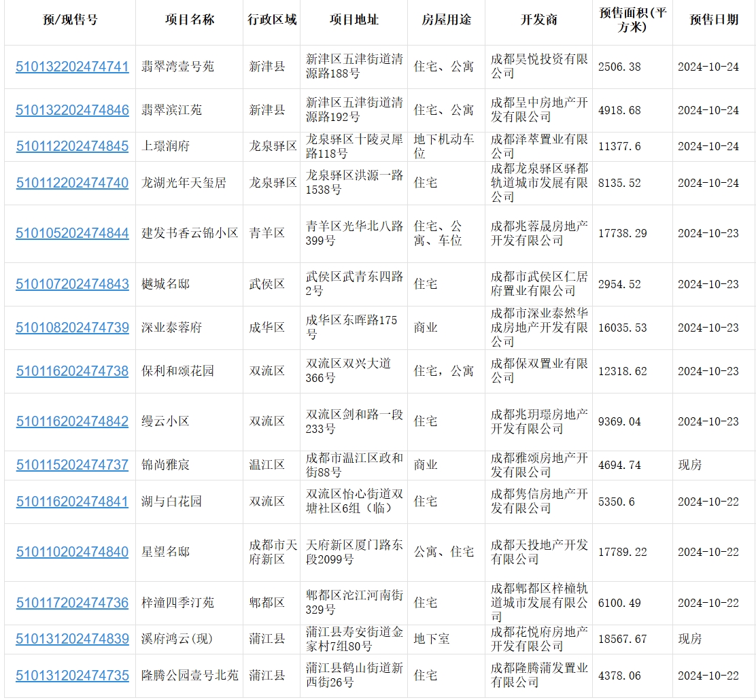Open presale number 510110202474840 link
This screenshot has height=700, width=756.
click(72, 552)
